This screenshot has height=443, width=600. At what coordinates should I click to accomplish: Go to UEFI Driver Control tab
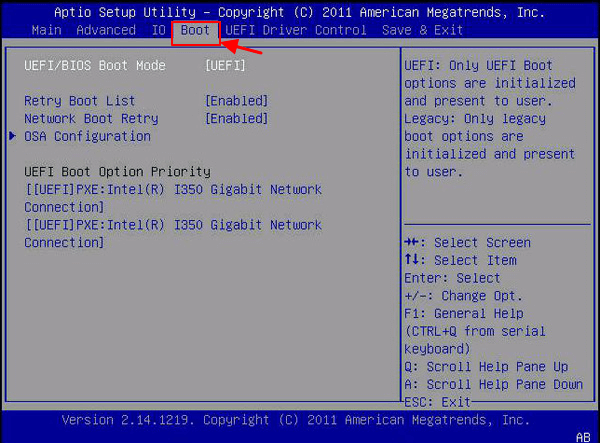click(296, 30)
